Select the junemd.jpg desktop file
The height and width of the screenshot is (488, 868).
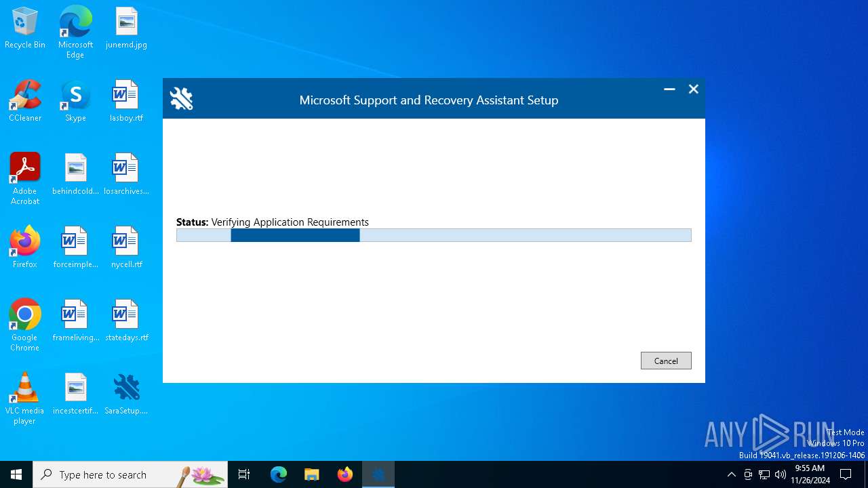[126, 28]
